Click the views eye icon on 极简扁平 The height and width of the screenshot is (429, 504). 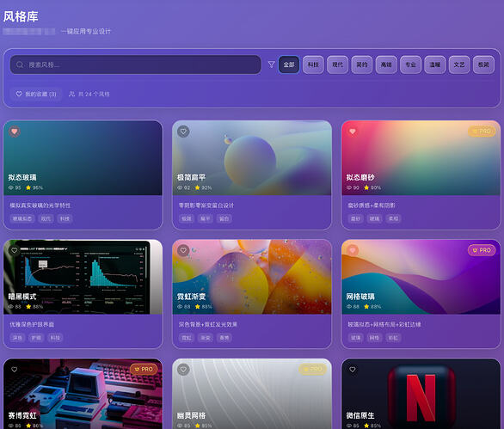180,187
